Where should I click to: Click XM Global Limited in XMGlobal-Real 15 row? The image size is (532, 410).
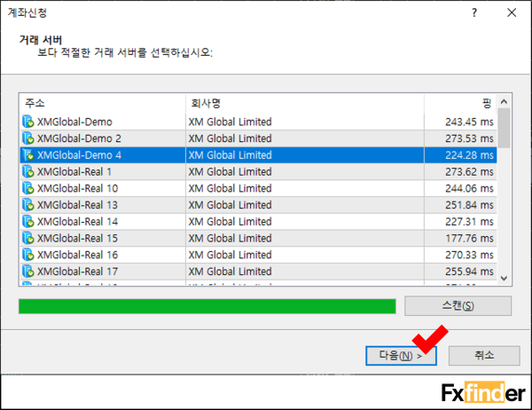pyautogui.click(x=230, y=239)
